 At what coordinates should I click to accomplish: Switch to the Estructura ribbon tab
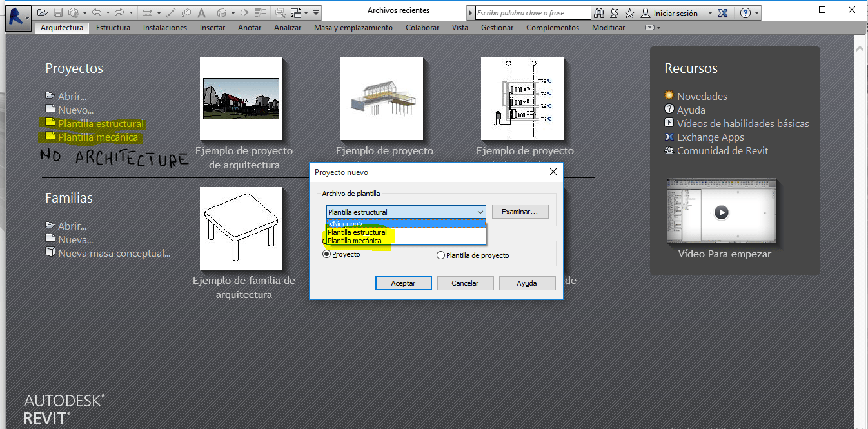113,28
